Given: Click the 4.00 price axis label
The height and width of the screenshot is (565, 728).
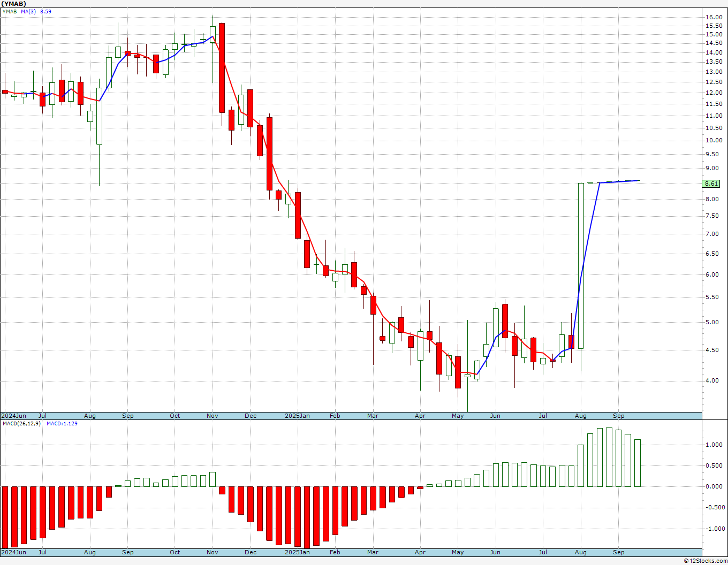Looking at the screenshot, I should pos(712,380).
